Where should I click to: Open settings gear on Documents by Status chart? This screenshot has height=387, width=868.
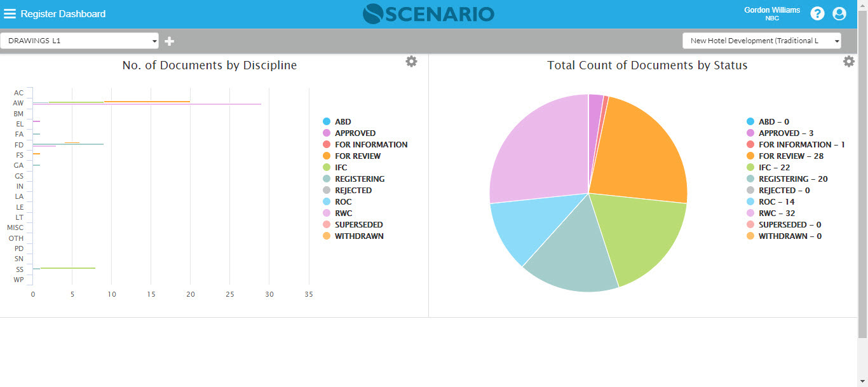click(849, 61)
